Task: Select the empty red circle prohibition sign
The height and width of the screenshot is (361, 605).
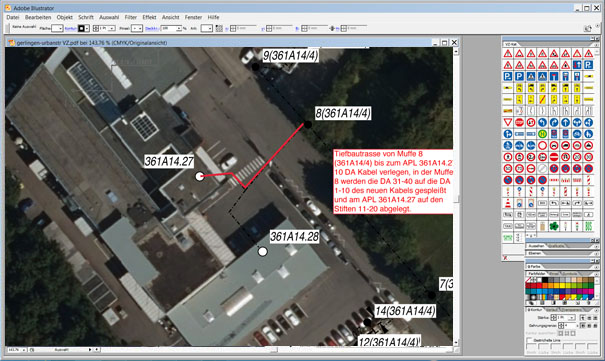Action: (x=542, y=145)
